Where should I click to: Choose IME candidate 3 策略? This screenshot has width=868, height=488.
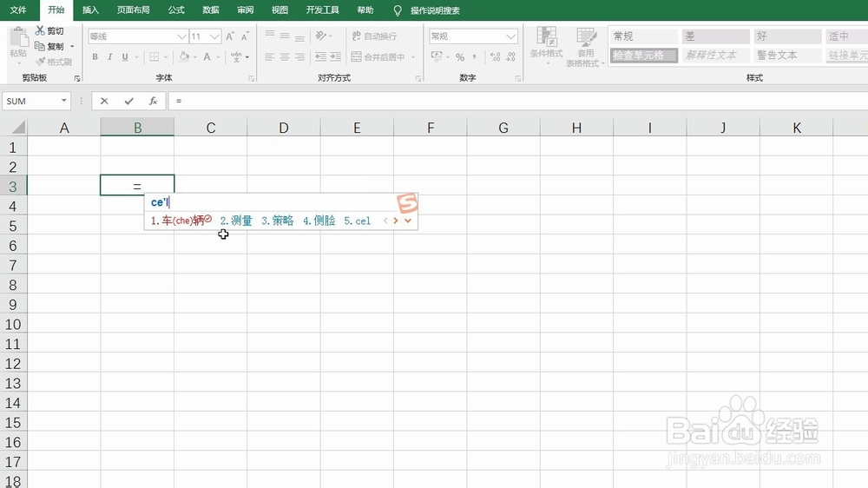click(278, 221)
